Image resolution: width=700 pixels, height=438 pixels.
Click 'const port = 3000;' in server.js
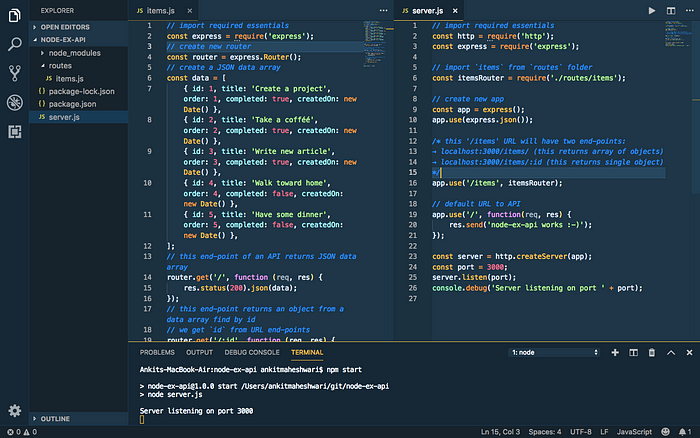pyautogui.click(x=470, y=267)
